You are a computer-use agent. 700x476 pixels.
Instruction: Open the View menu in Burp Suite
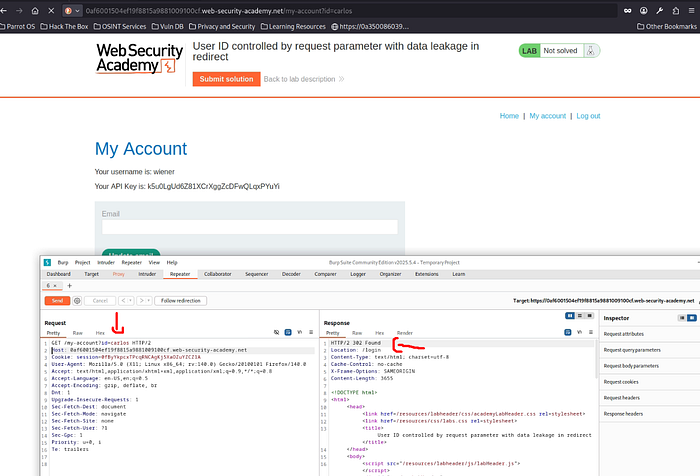point(154,263)
